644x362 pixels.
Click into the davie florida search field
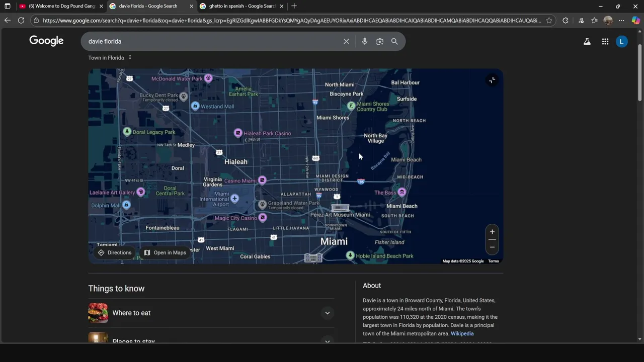pyautogui.click(x=211, y=41)
